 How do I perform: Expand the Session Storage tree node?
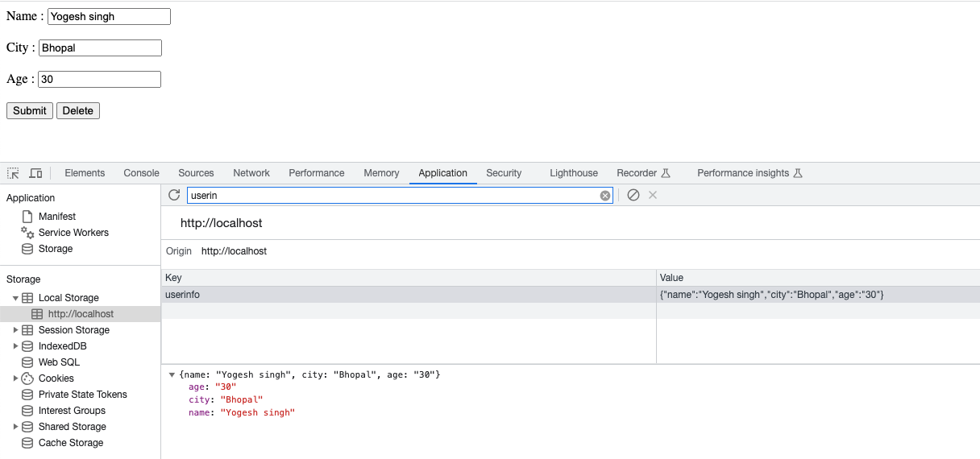[x=15, y=330]
